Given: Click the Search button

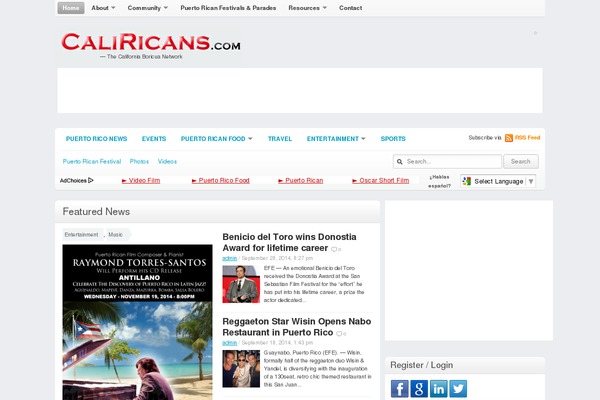Looking at the screenshot, I should coord(521,162).
